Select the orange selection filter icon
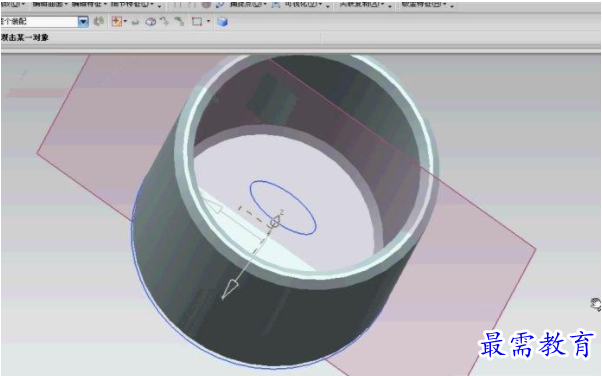Image resolution: width=602 pixels, height=376 pixels. click(x=116, y=22)
